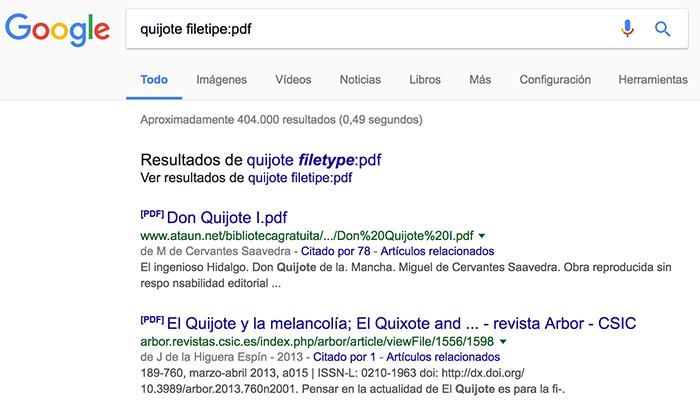Click Citado por 78 link
700x400 pixels.
334,251
